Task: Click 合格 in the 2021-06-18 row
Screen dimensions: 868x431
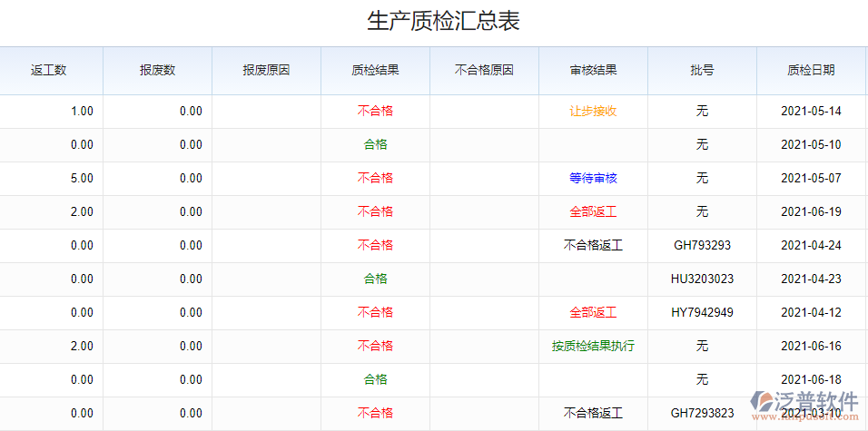Action: 375,379
